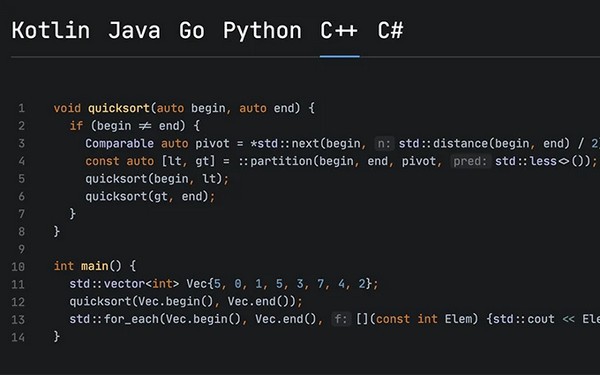Viewport: 600px width, 375px height.
Task: Click 'Vec.end())' on line 12
Action: pyautogui.click(x=262, y=302)
